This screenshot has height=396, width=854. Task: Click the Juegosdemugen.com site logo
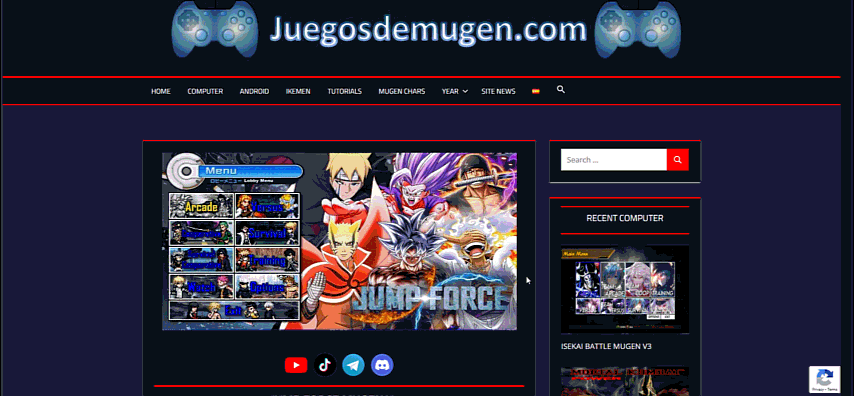coord(426,29)
